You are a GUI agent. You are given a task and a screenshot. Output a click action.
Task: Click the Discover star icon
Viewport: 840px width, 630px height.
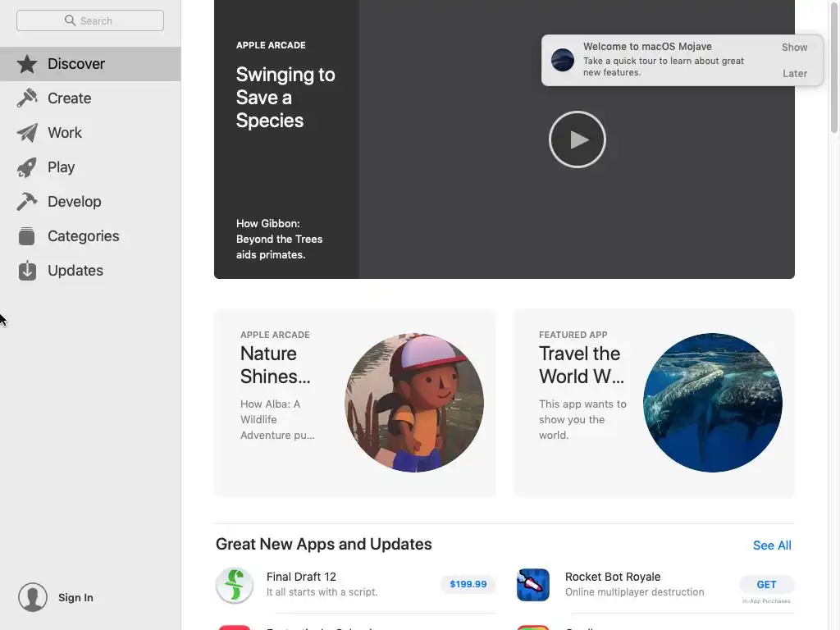point(27,64)
